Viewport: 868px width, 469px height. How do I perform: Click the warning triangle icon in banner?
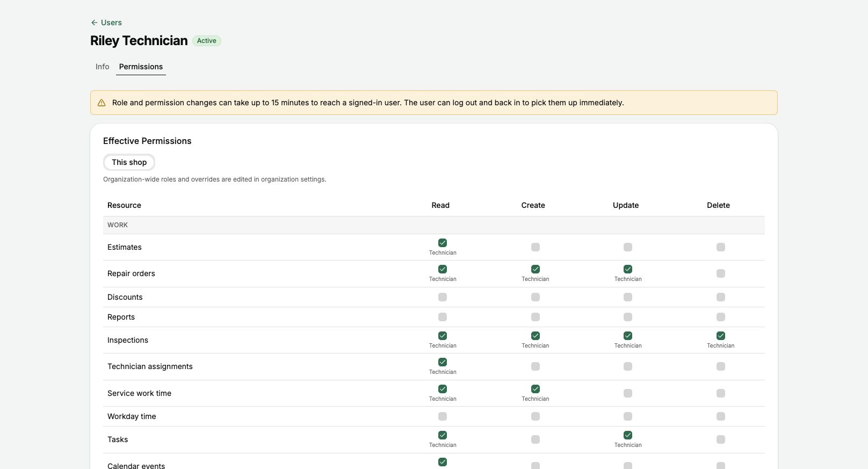click(102, 103)
